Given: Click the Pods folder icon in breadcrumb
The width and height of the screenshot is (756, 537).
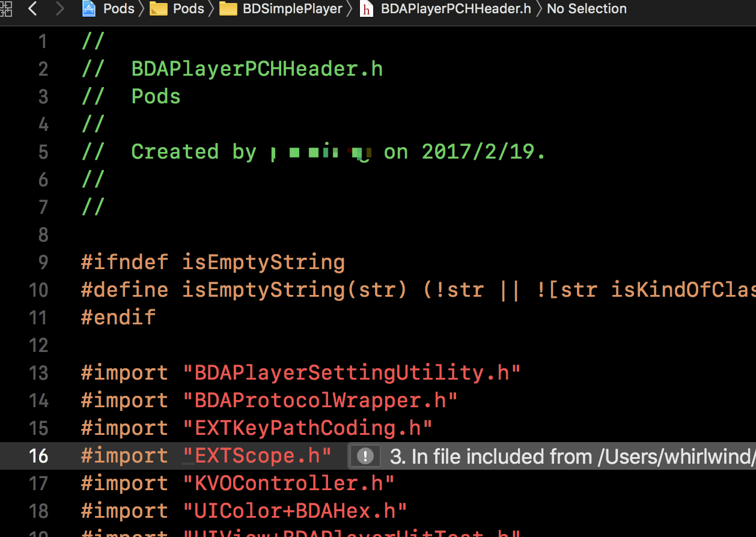Looking at the screenshot, I should 158,8.
